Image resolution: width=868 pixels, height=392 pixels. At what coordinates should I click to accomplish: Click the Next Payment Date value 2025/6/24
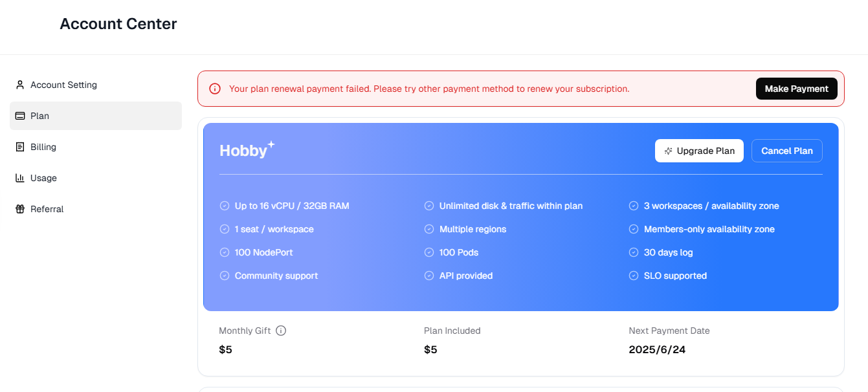coord(657,350)
